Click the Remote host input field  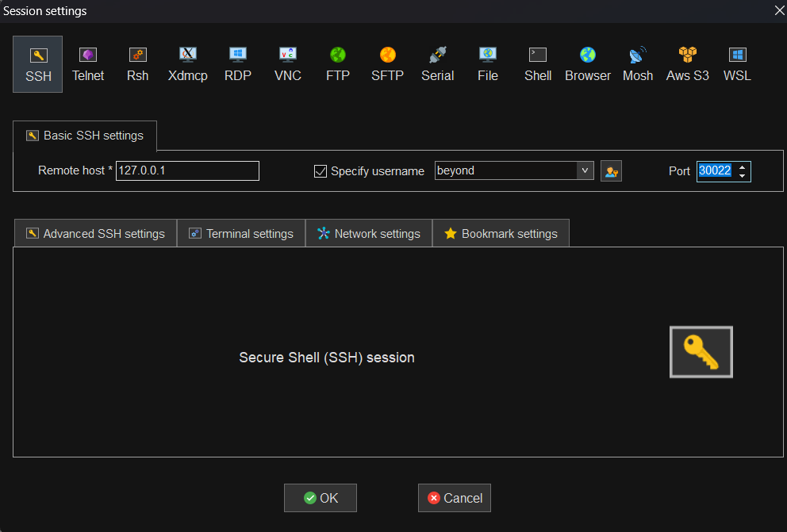[187, 170]
